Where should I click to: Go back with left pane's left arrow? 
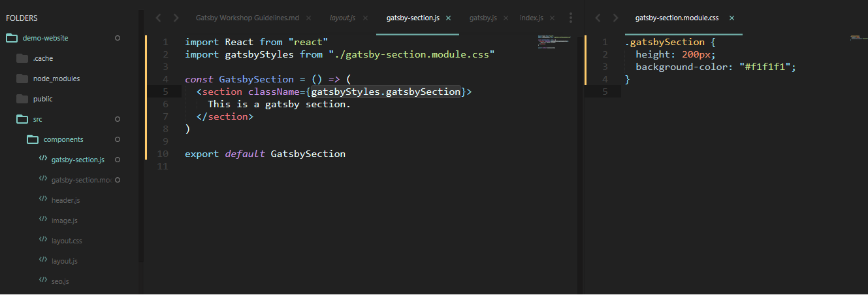tap(159, 18)
